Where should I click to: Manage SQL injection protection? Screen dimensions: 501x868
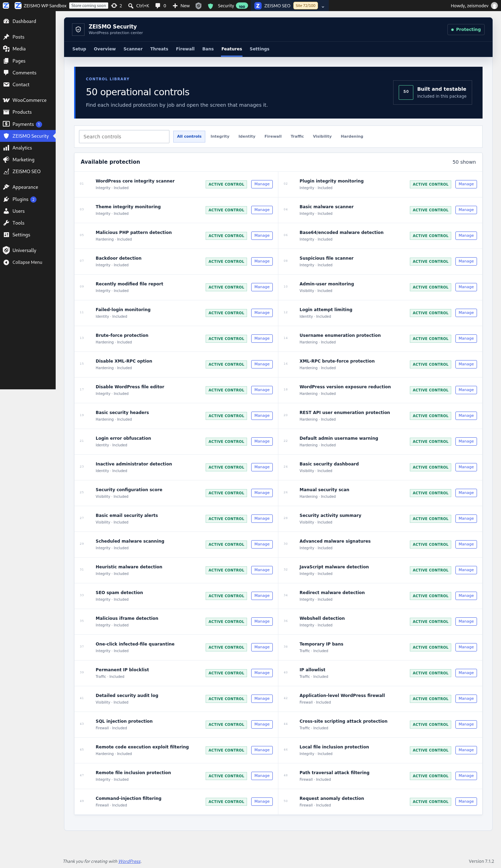(262, 724)
